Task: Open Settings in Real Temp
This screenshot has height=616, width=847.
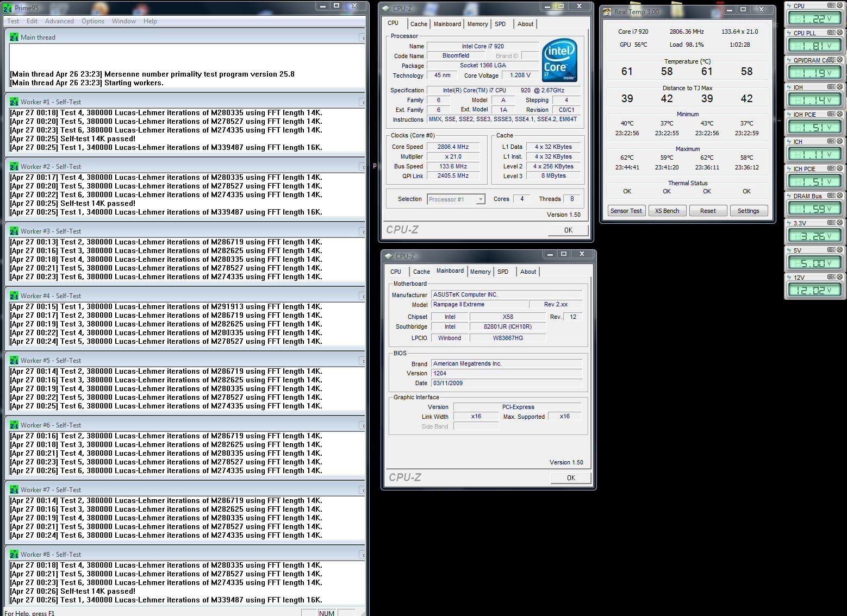Action: click(x=749, y=211)
